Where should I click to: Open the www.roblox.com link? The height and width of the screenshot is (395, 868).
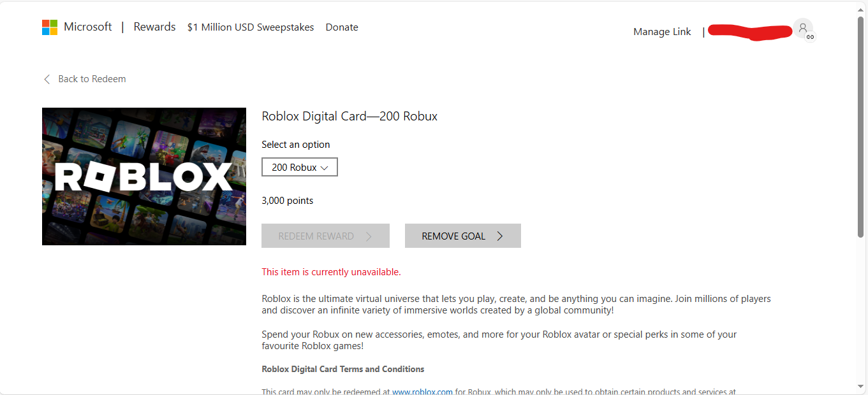[x=422, y=392]
